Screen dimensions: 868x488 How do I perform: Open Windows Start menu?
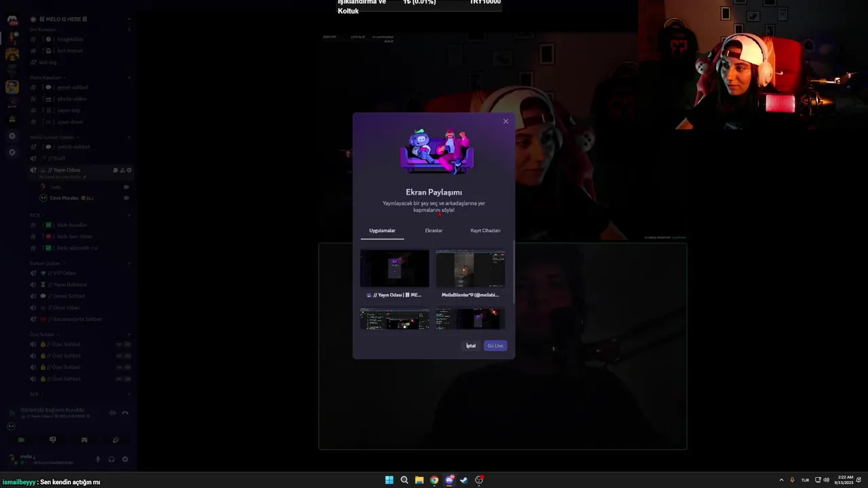(x=389, y=480)
